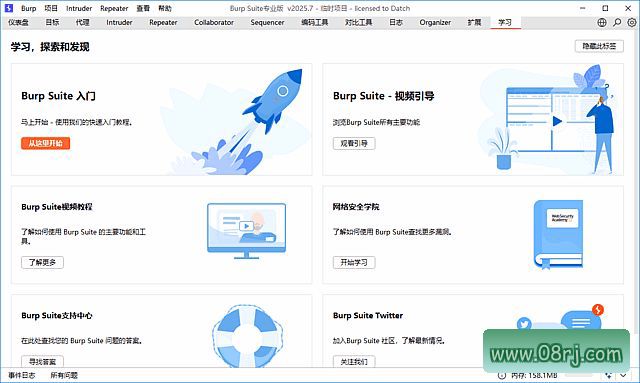Image resolution: width=640 pixels, height=383 pixels.
Task: Open 所有问题 in the status bar
Action: pyautogui.click(x=64, y=375)
